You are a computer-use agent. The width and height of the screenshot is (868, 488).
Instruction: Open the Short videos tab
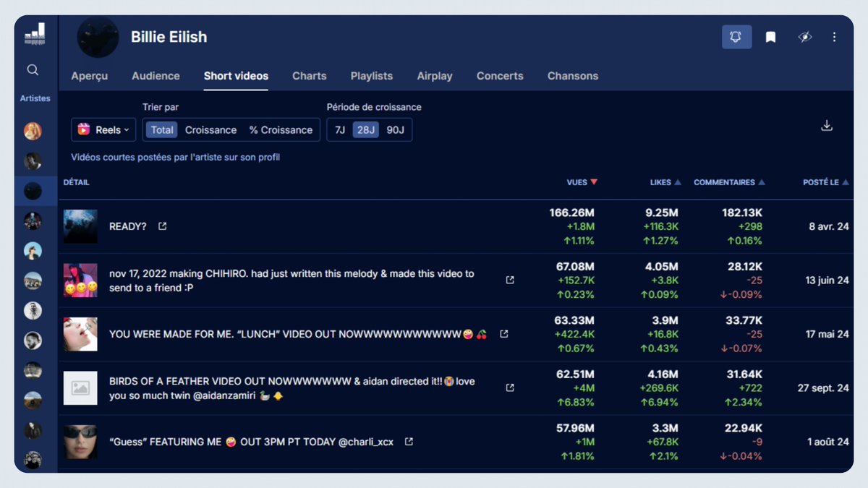(x=236, y=76)
